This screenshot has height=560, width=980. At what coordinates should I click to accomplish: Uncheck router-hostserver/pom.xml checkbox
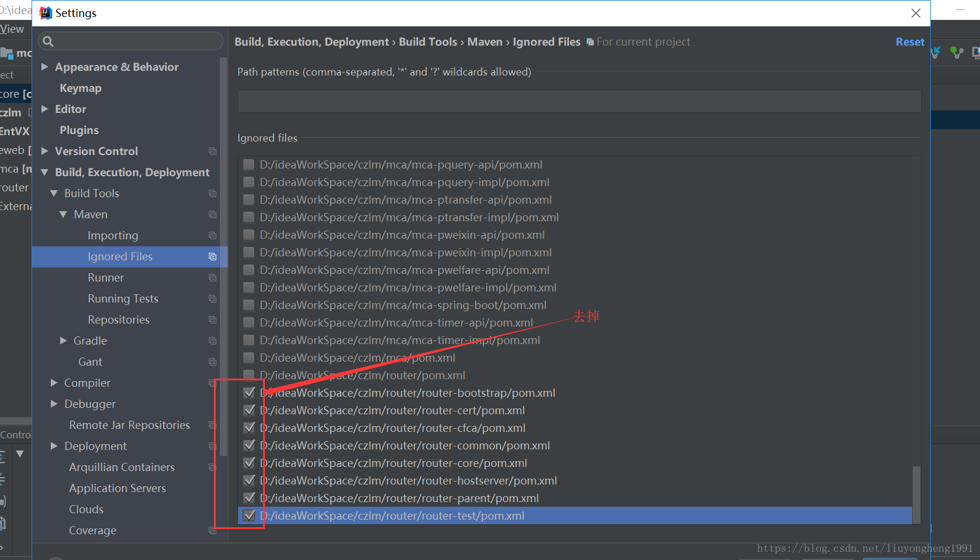point(249,480)
